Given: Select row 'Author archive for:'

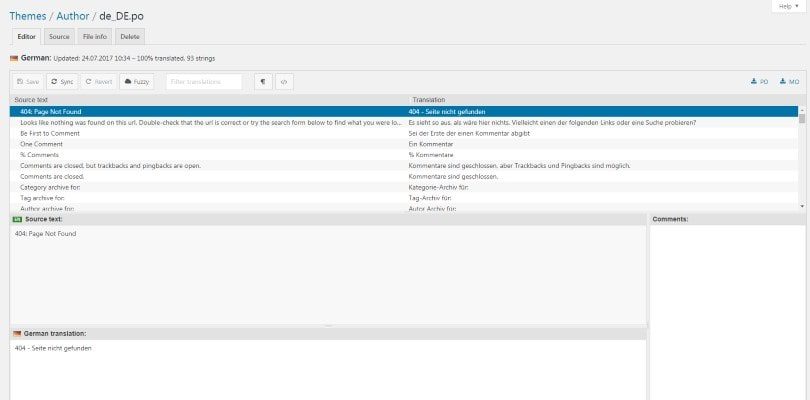Looking at the screenshot, I should [x=403, y=208].
